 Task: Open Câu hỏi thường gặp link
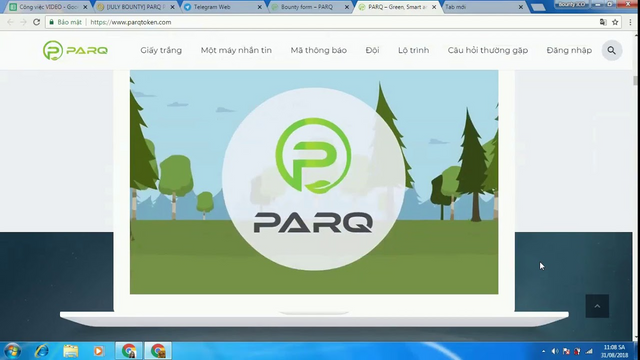coord(488,50)
